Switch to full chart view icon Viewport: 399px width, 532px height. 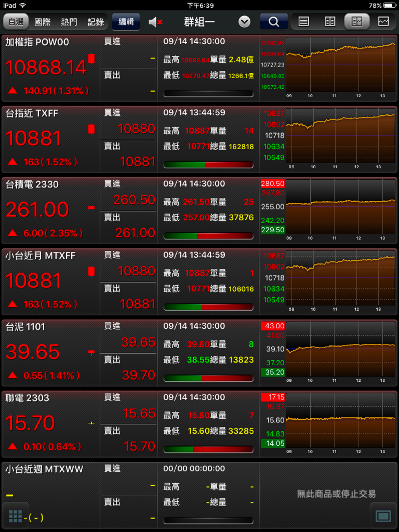coord(383,22)
